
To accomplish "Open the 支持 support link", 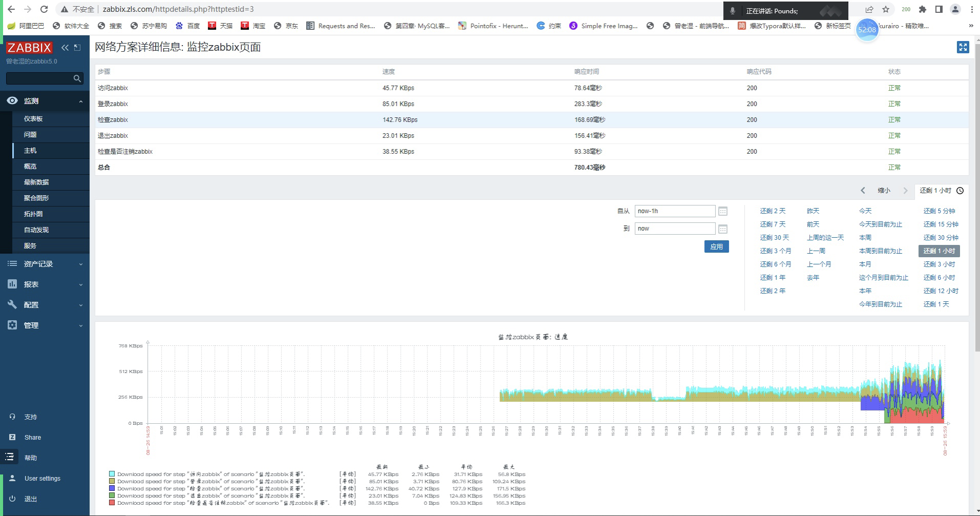I will pyautogui.click(x=30, y=417).
